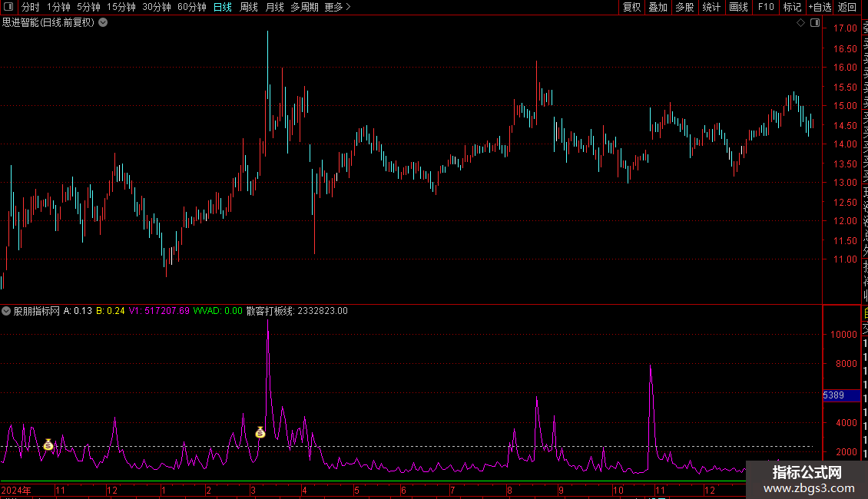Add stock via +自选 button
The width and height of the screenshot is (868, 499).
coord(820,7)
